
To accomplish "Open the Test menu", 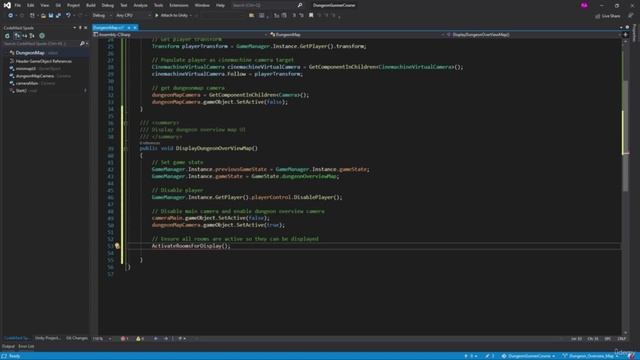I will pos(124,5).
